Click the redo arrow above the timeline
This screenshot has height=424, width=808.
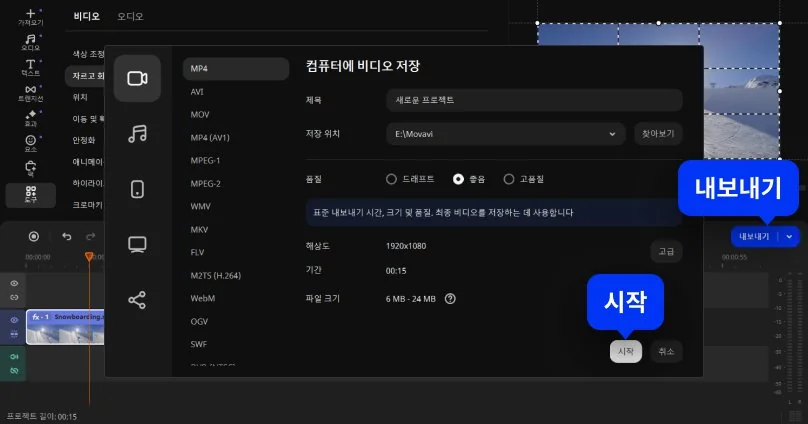tap(91, 236)
